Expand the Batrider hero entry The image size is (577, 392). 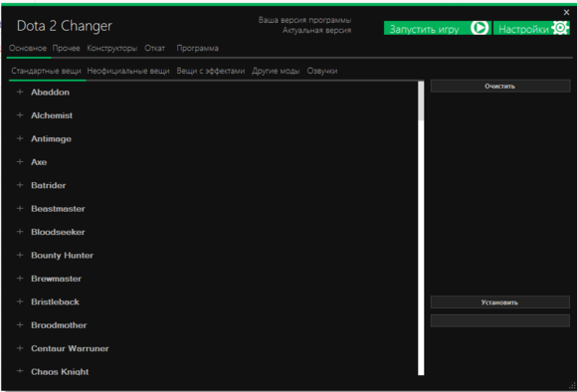[20, 185]
